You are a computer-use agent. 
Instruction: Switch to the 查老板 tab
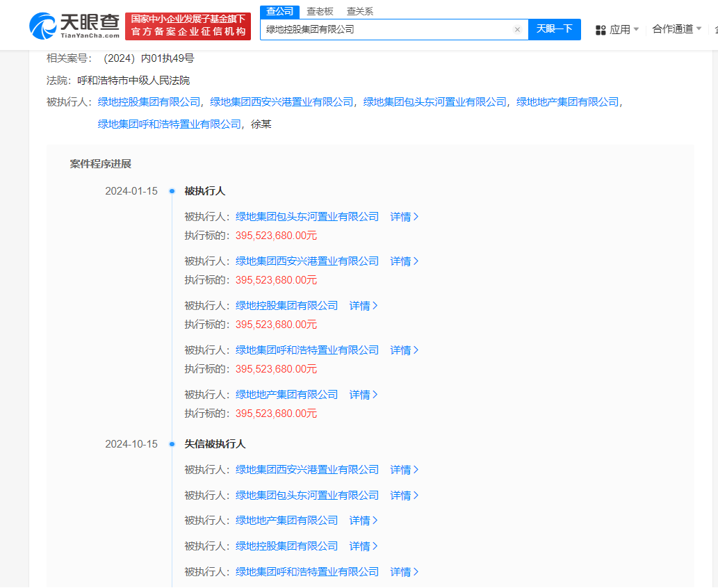point(320,11)
